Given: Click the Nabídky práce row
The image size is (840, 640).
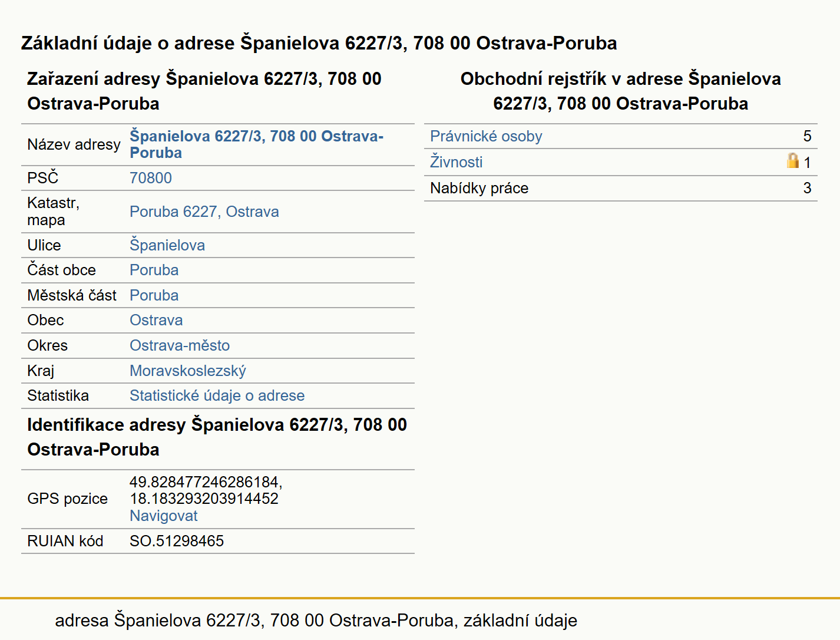Looking at the screenshot, I should pyautogui.click(x=621, y=188).
